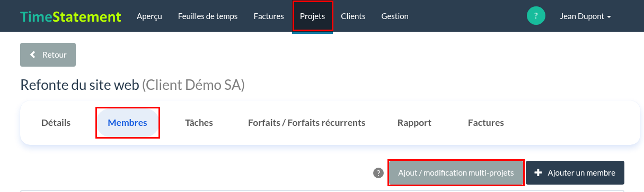The width and height of the screenshot is (644, 192).
Task: Go to Feuilles de temps
Action: [x=208, y=16]
